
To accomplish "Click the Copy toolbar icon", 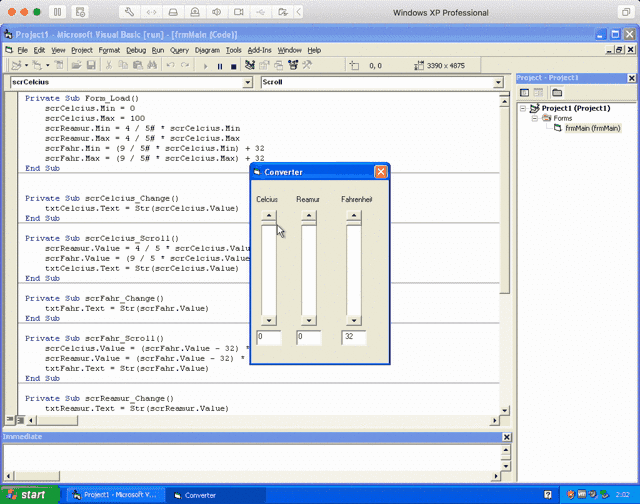I will pos(123,65).
